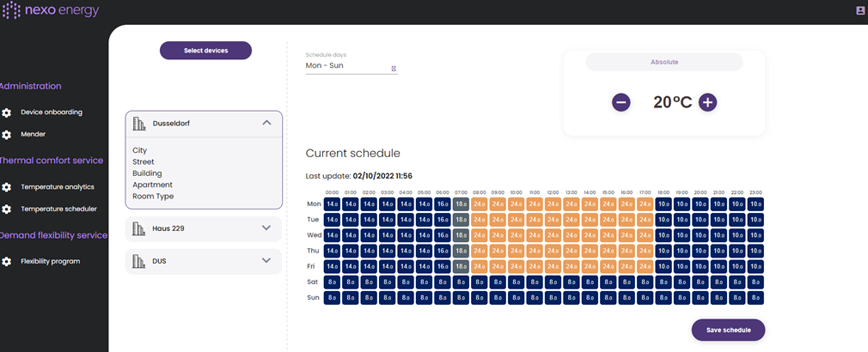The height and width of the screenshot is (352, 868).
Task: Collapse the Dusseldorf device panel
Action: click(x=266, y=123)
